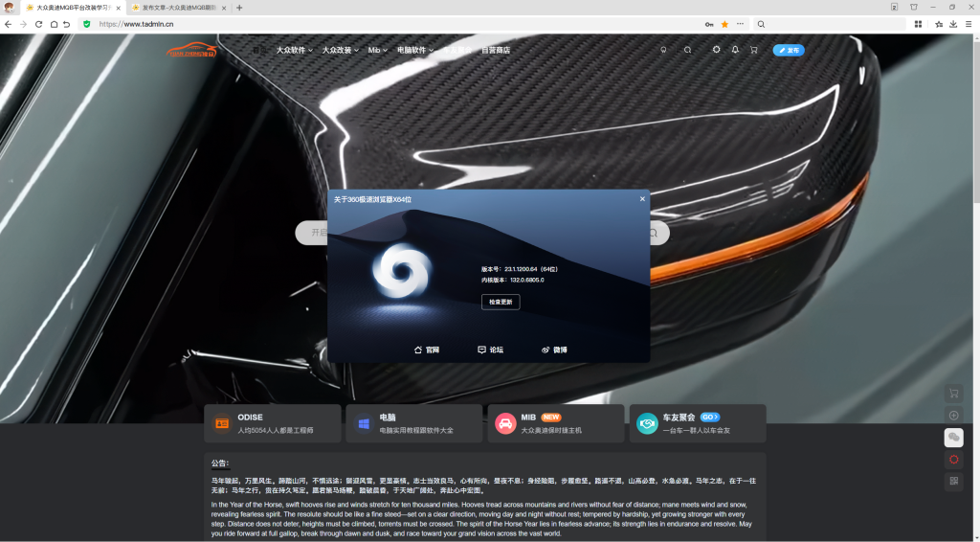Click the orange bookmark star icon

point(725,24)
